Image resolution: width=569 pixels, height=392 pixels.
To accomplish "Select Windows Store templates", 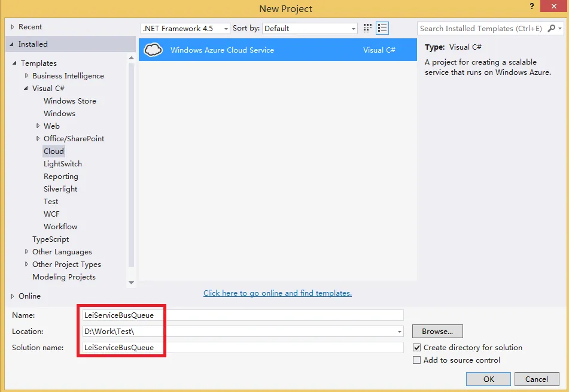I will 70,101.
